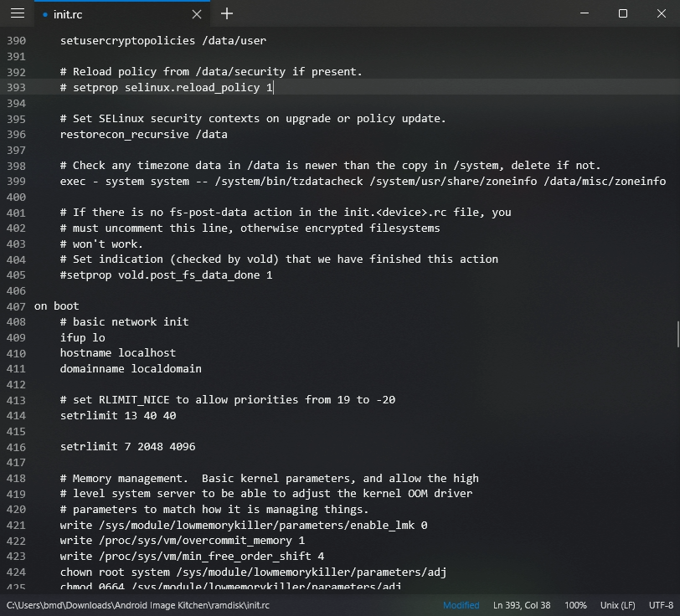The width and height of the screenshot is (680, 616).
Task: Click the setusercryptopolicies /data/user line
Action: coord(162,40)
